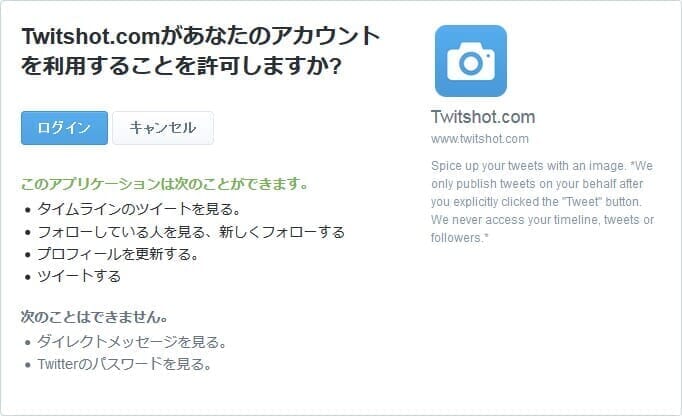682x416 pixels.
Task: Click the bullet before ダイレクトメッセージを見る
Action: pyautogui.click(x=28, y=342)
